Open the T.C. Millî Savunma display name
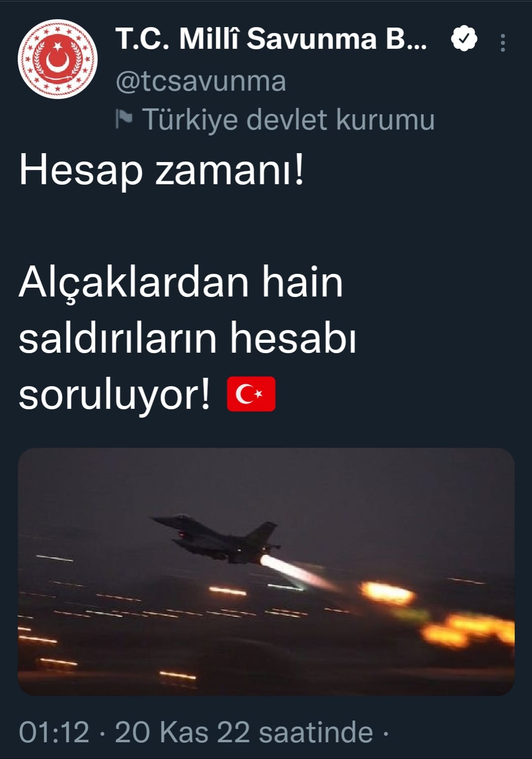This screenshot has width=532, height=759. (x=271, y=39)
